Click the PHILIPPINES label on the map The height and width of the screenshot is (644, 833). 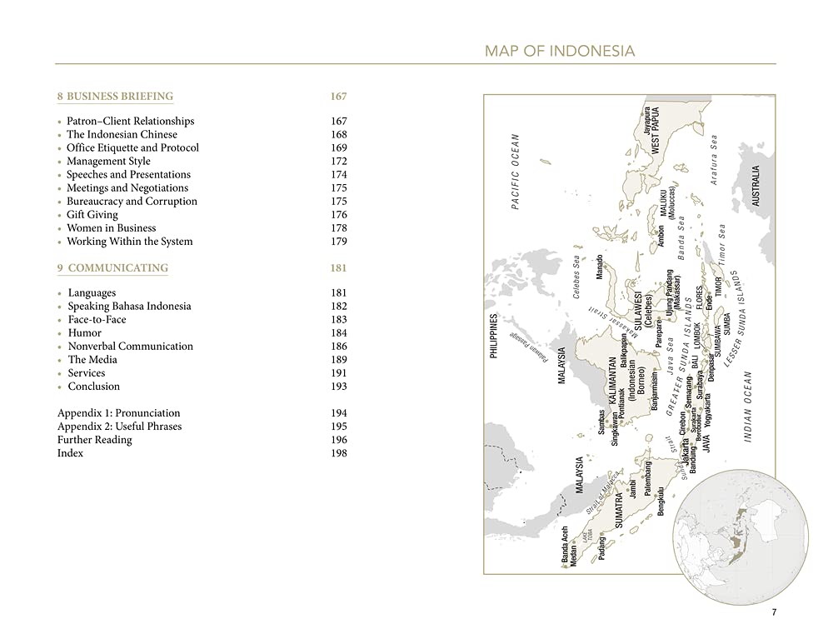point(493,336)
